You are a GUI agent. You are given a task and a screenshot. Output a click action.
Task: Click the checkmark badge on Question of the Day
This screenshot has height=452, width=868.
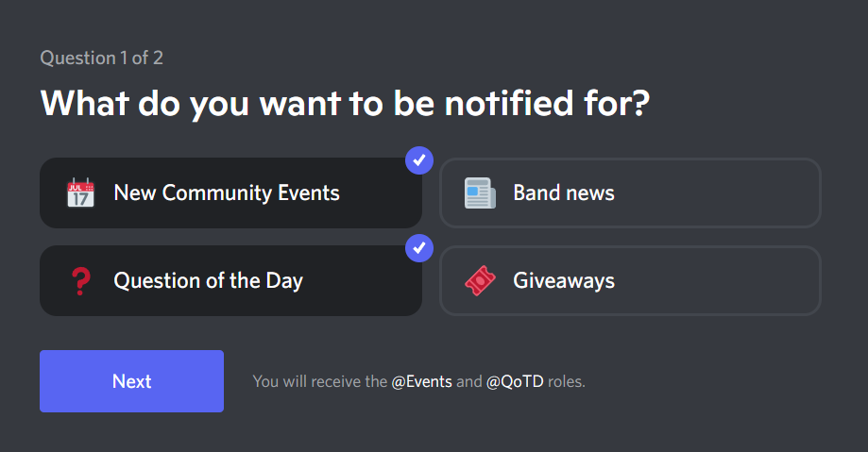point(418,249)
